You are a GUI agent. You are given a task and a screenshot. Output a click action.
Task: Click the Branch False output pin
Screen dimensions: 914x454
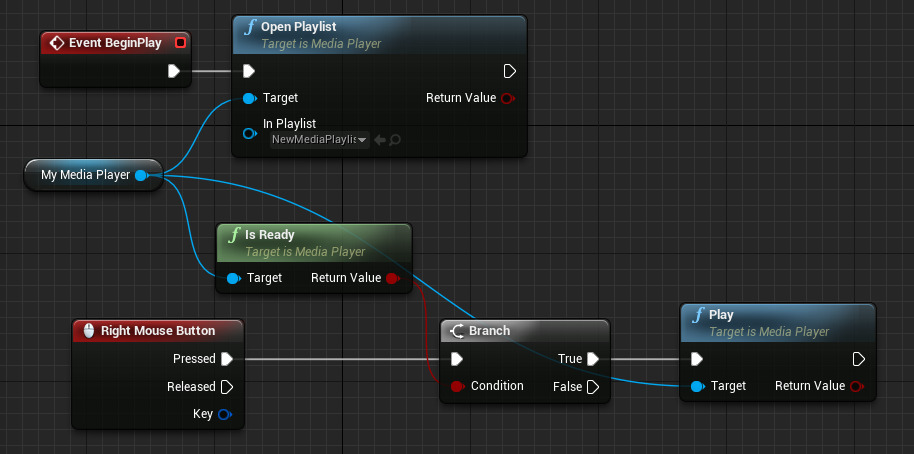pos(593,386)
